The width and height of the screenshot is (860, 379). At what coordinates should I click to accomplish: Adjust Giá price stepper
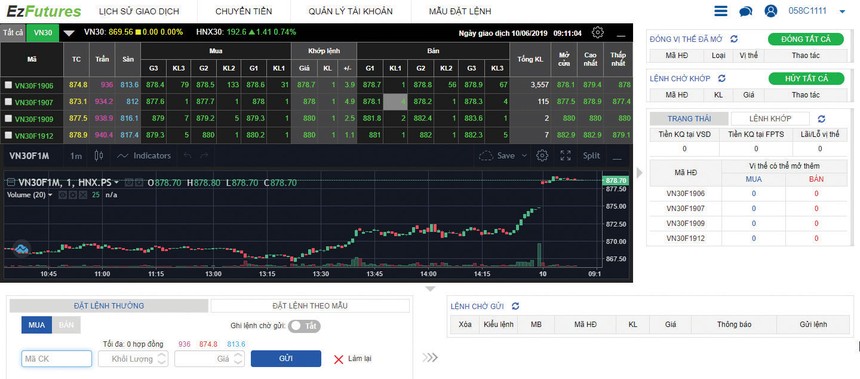pos(237,359)
